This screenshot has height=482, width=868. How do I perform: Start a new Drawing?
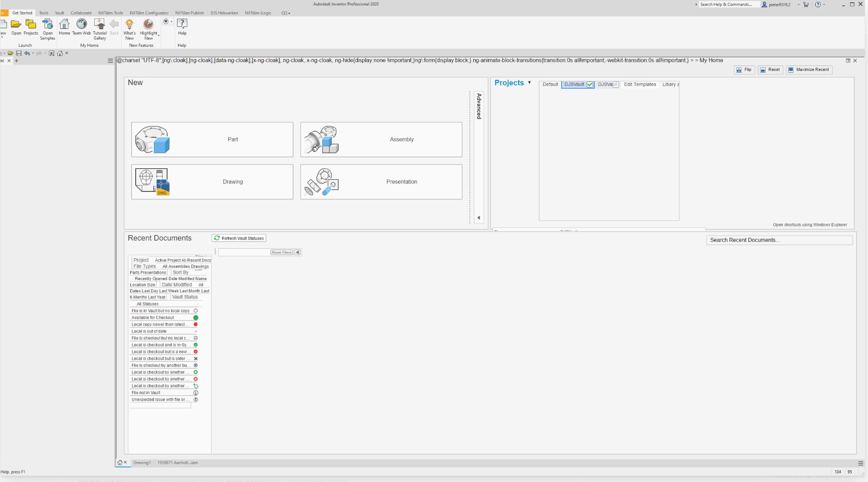point(211,181)
